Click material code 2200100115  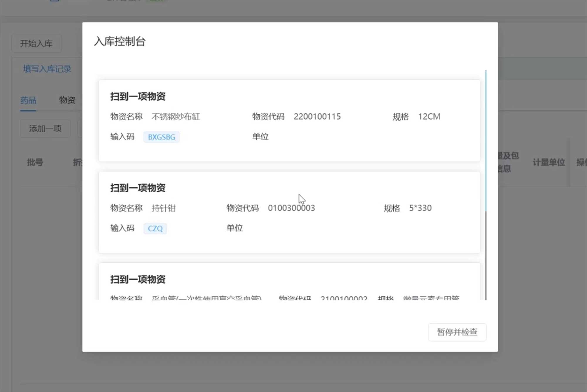317,117
